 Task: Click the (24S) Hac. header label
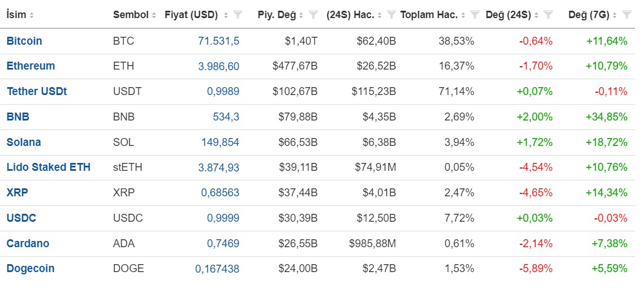click(x=350, y=15)
